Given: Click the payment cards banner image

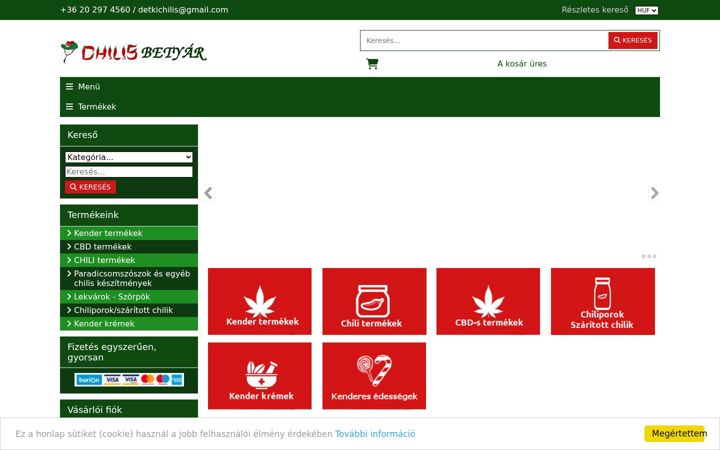Looking at the screenshot, I should point(129,380).
